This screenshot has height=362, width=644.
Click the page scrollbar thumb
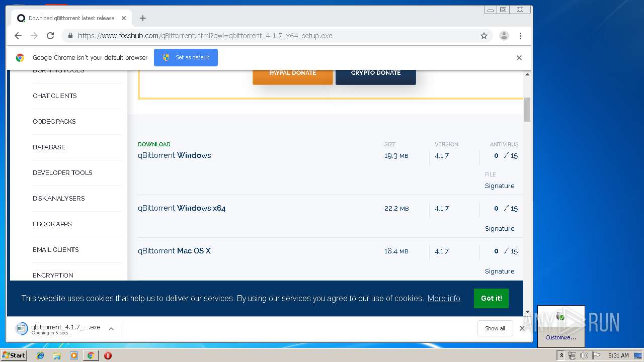(x=527, y=110)
